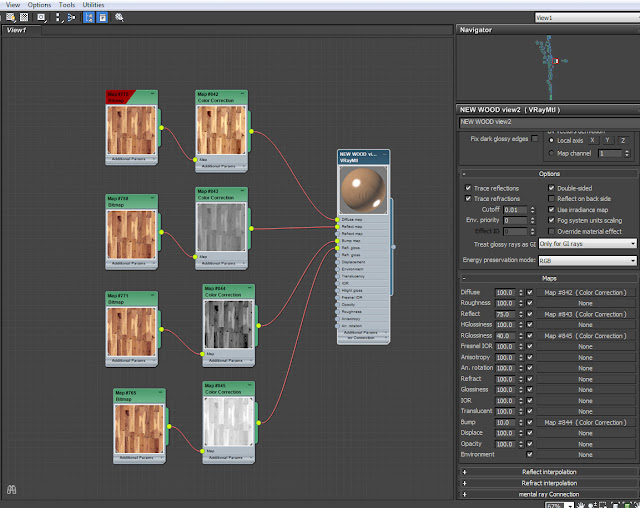
Task: Click the Roughness map None button
Action: pos(585,303)
